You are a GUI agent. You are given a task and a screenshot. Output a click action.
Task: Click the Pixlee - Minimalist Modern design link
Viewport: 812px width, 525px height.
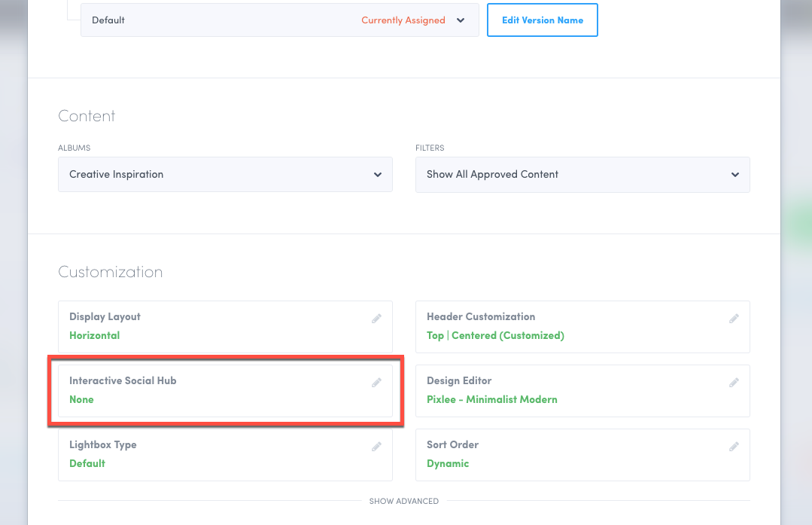491,399
